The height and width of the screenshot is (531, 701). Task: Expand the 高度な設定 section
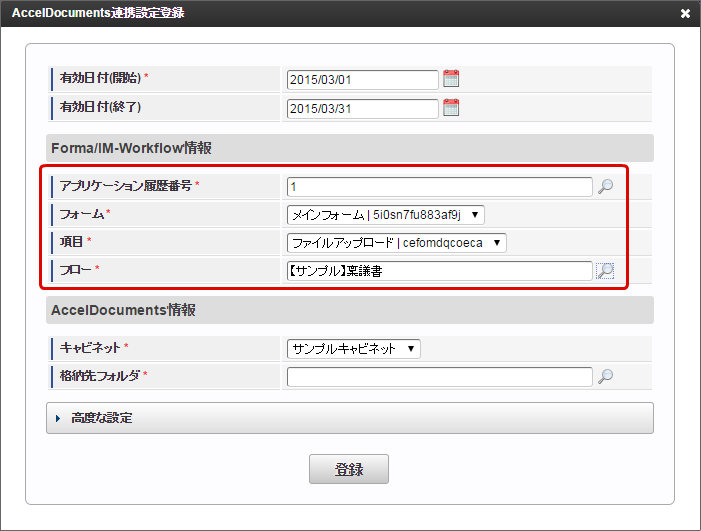click(350, 418)
